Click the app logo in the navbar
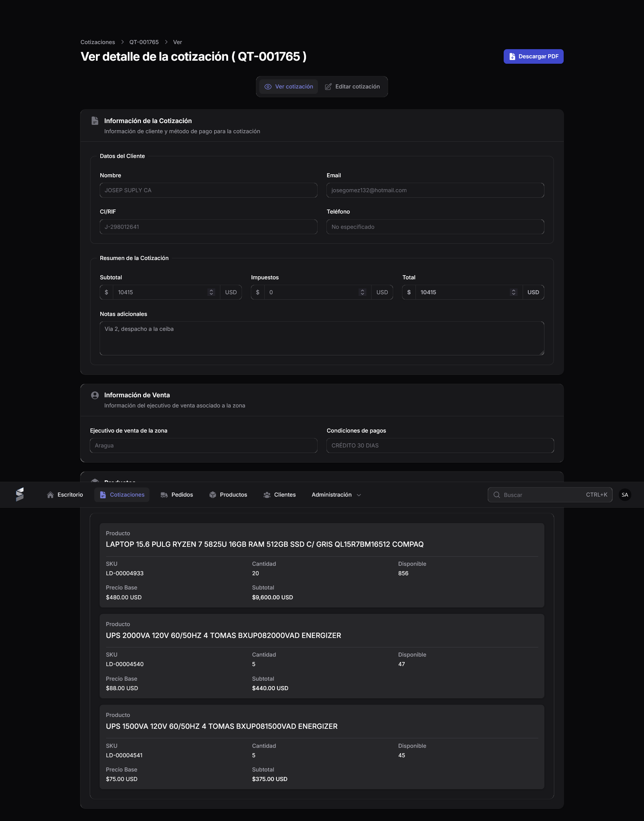The width and height of the screenshot is (644, 821). coord(20,495)
